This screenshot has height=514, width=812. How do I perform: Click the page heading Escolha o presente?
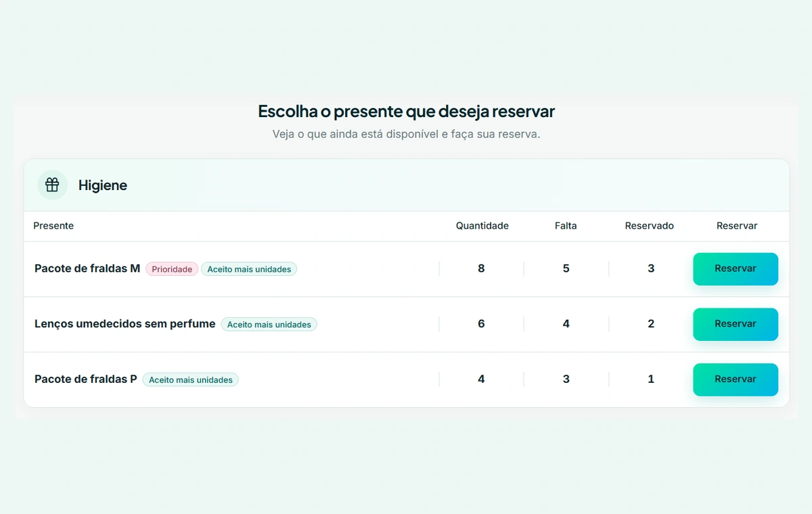(406, 111)
